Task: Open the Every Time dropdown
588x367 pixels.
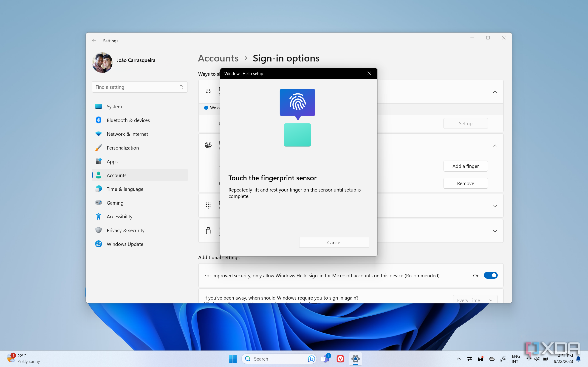Action: coord(475,300)
